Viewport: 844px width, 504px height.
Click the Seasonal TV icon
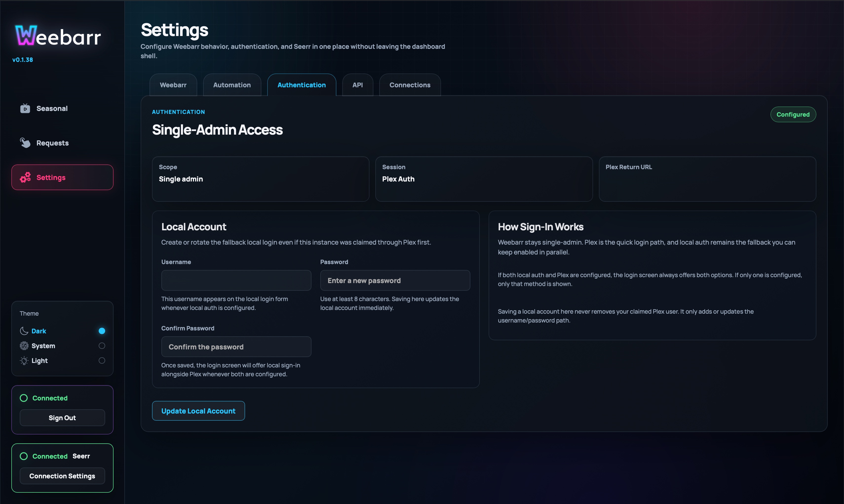(25, 108)
